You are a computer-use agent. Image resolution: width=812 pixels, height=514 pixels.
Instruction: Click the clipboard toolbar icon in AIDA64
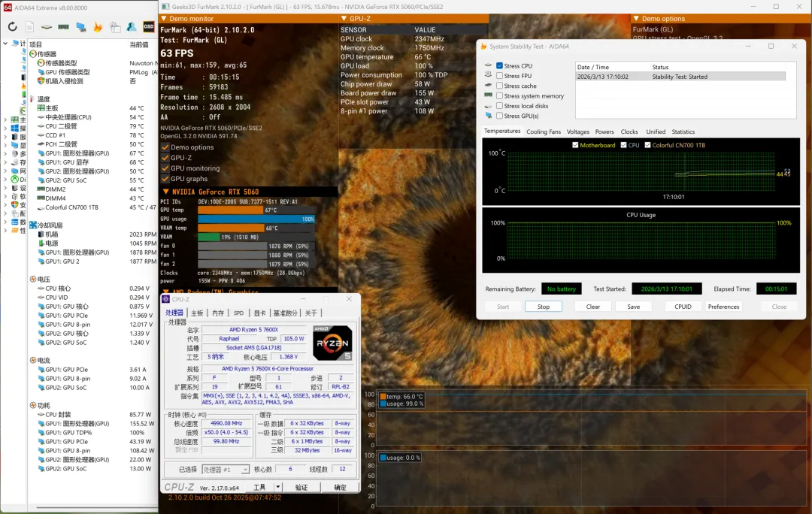click(x=115, y=27)
